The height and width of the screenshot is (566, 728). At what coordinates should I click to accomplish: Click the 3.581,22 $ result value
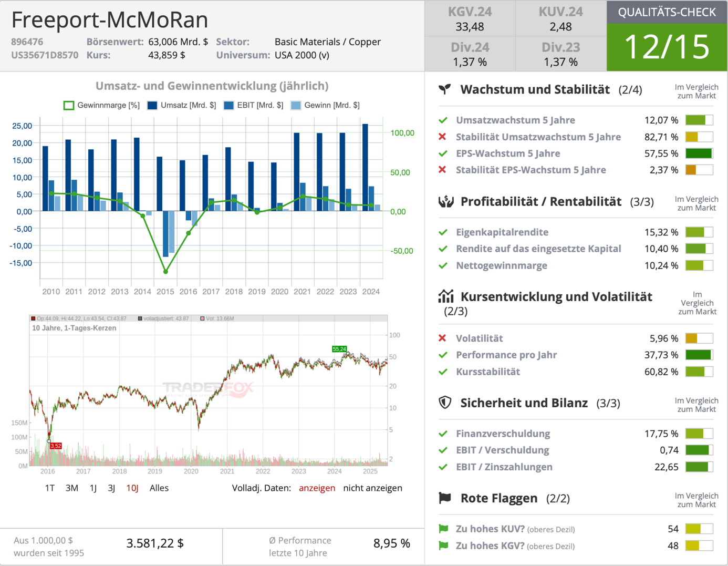(155, 543)
